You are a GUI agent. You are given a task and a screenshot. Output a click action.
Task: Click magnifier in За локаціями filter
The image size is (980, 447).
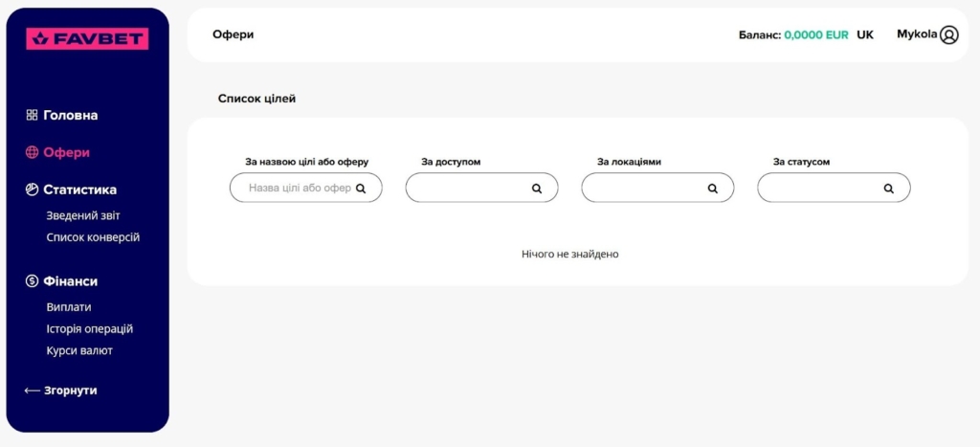[x=713, y=189]
